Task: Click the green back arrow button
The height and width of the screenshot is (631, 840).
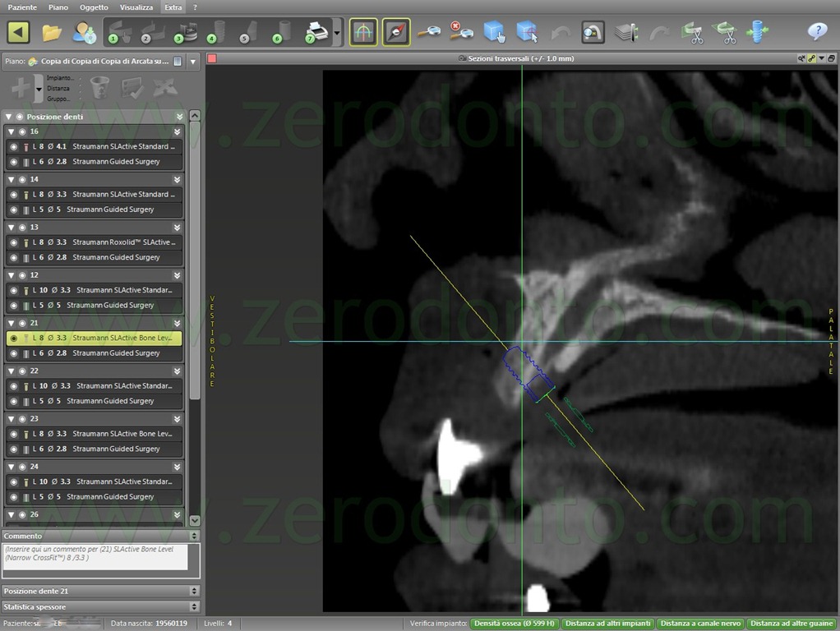Action: click(x=18, y=32)
